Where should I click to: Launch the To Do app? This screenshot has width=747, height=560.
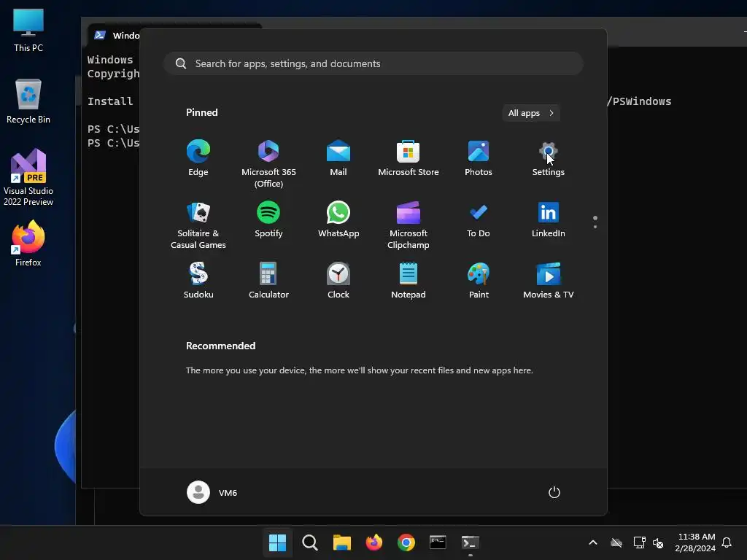(479, 220)
